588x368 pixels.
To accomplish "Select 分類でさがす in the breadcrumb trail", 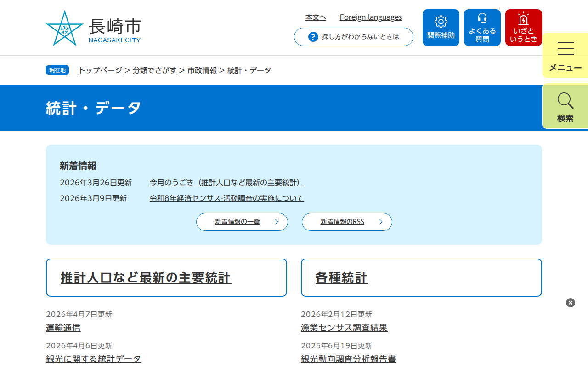I will click(155, 70).
